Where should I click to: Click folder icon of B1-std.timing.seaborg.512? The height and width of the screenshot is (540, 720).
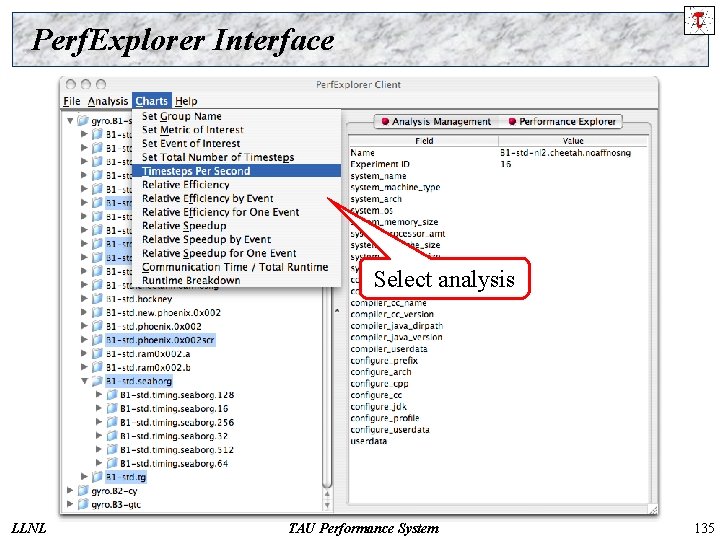coord(112,449)
